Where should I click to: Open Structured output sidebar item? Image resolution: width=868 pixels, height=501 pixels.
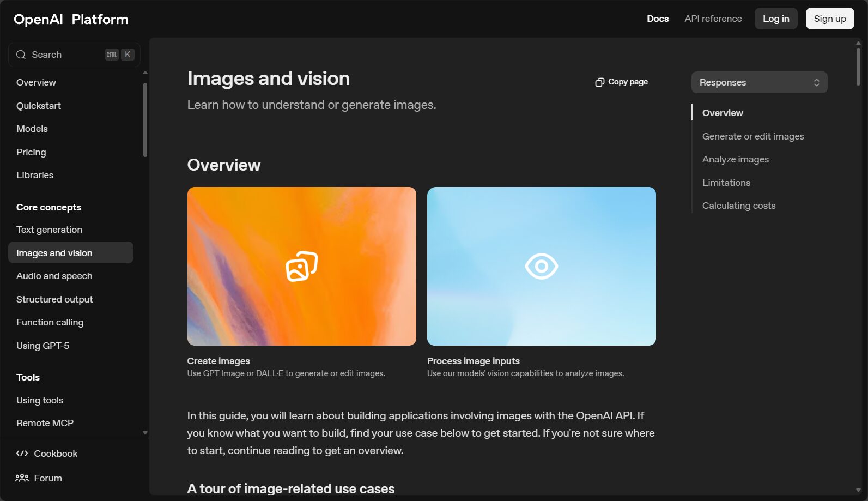click(54, 299)
